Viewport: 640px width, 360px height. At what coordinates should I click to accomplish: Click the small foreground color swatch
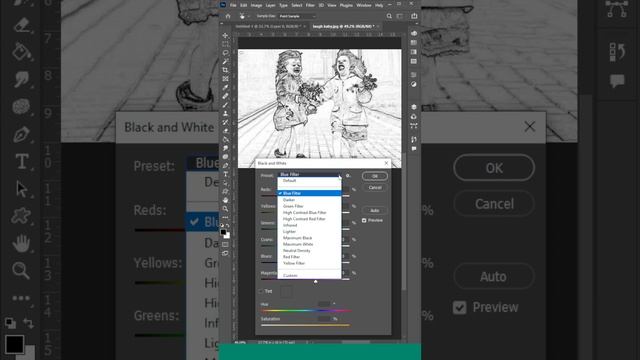tap(223, 232)
